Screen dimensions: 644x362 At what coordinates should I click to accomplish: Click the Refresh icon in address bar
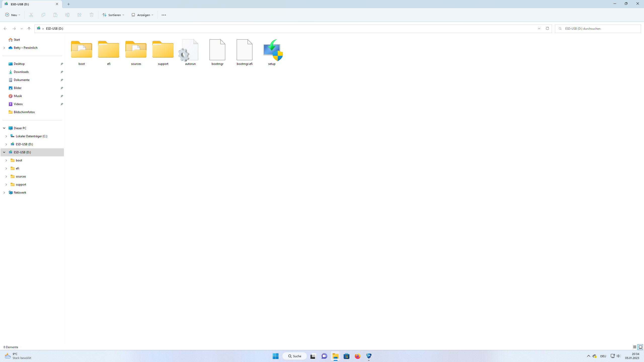click(x=547, y=28)
